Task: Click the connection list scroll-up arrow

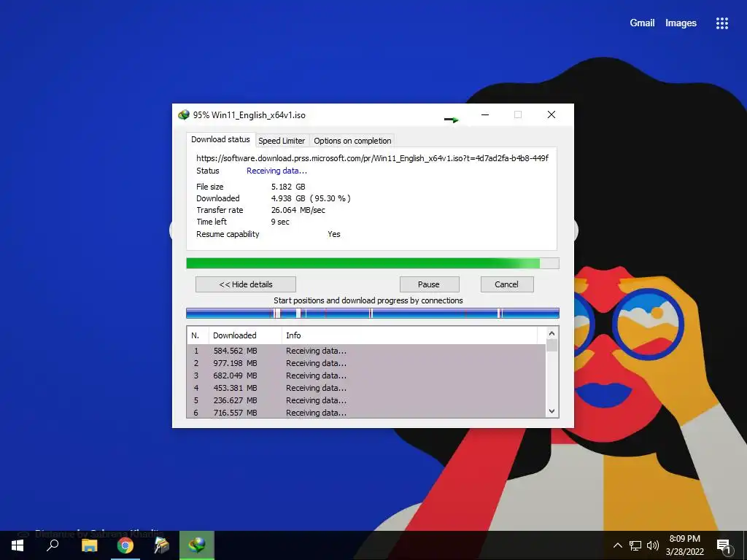Action: pyautogui.click(x=551, y=333)
